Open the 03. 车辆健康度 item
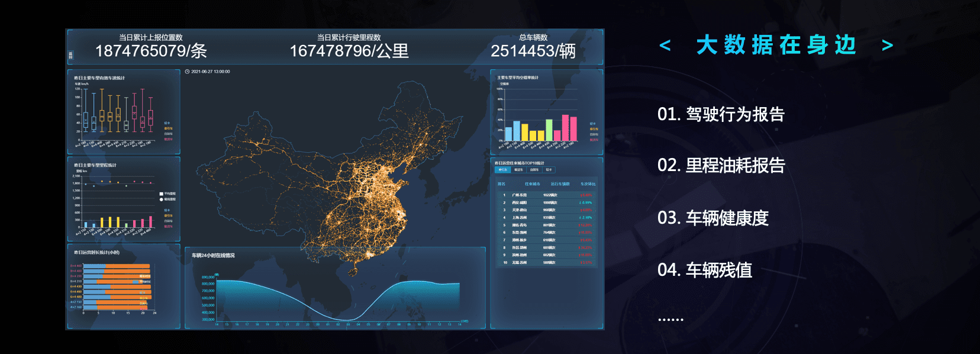 pyautogui.click(x=713, y=218)
